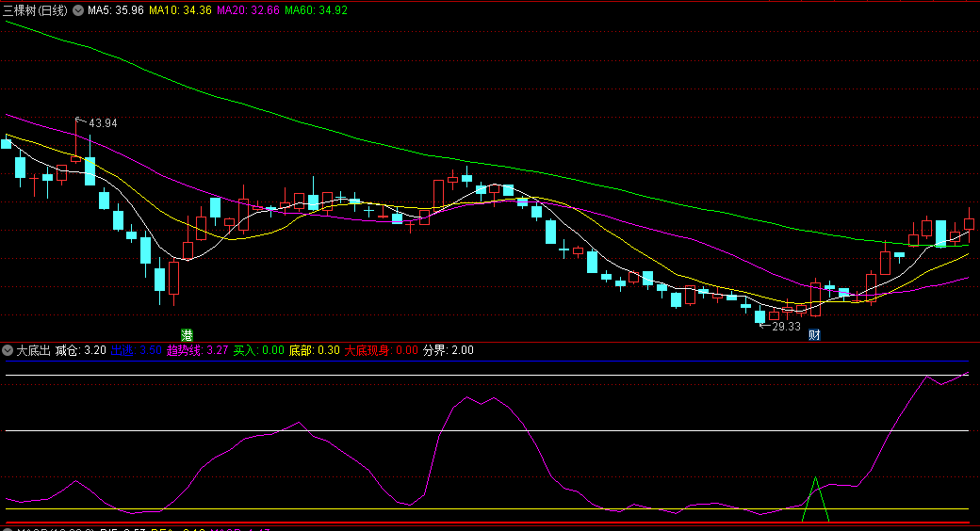Click the green 港 marker icon
Viewport: 980px width, 531px height.
tap(187, 334)
